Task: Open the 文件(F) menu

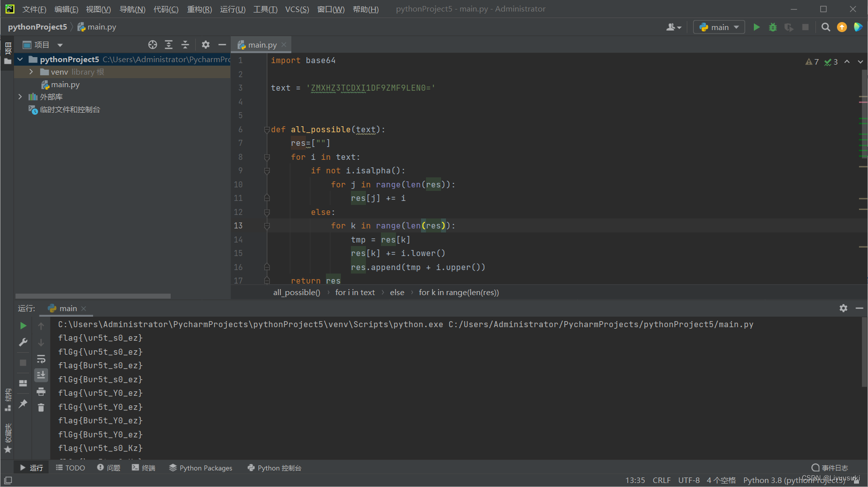Action: [34, 9]
